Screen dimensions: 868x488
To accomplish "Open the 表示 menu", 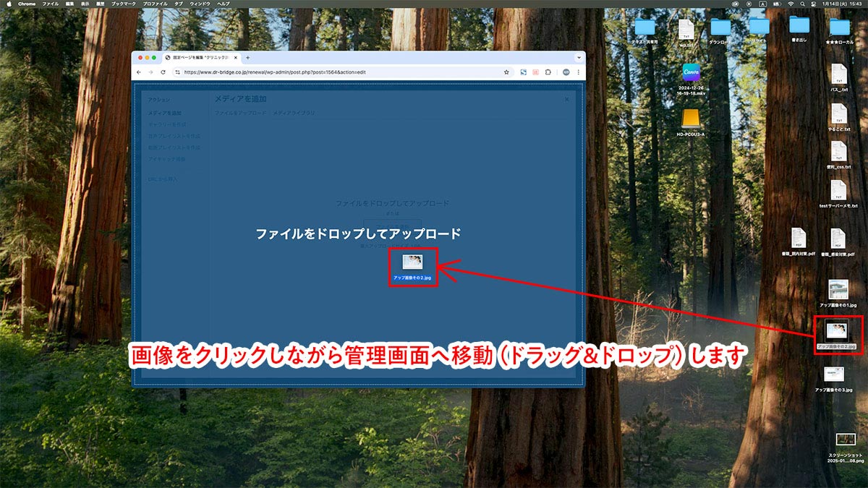I will [x=85, y=4].
